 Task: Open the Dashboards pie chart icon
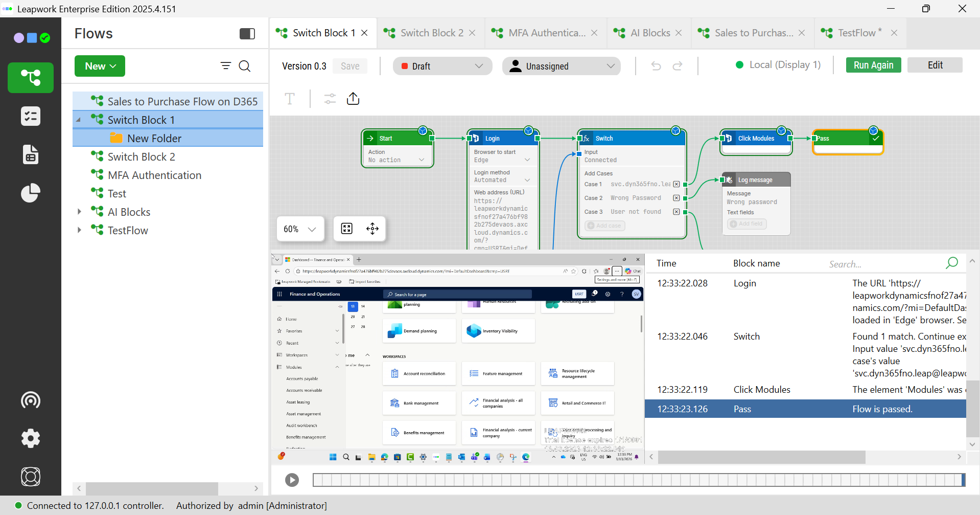pyautogui.click(x=31, y=193)
